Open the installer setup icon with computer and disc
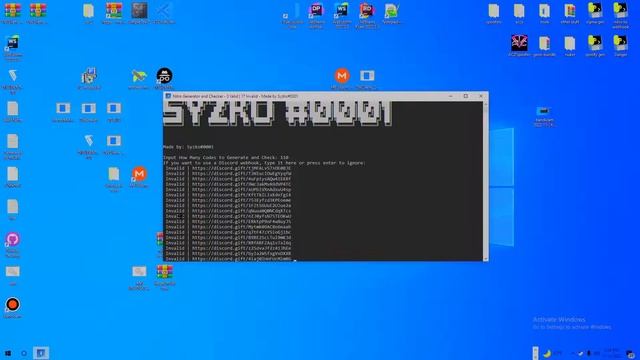The image size is (640, 360). [x=89, y=76]
